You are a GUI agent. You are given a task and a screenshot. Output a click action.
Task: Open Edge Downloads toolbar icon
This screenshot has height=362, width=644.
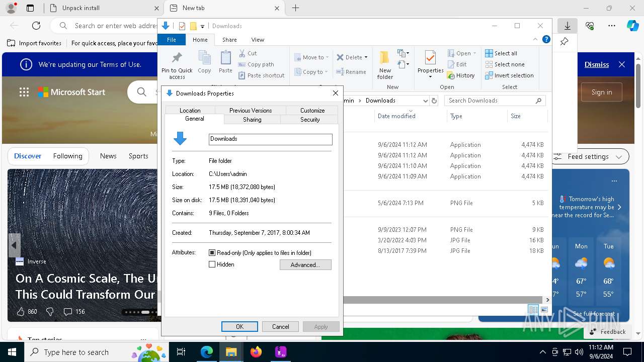pyautogui.click(x=567, y=26)
